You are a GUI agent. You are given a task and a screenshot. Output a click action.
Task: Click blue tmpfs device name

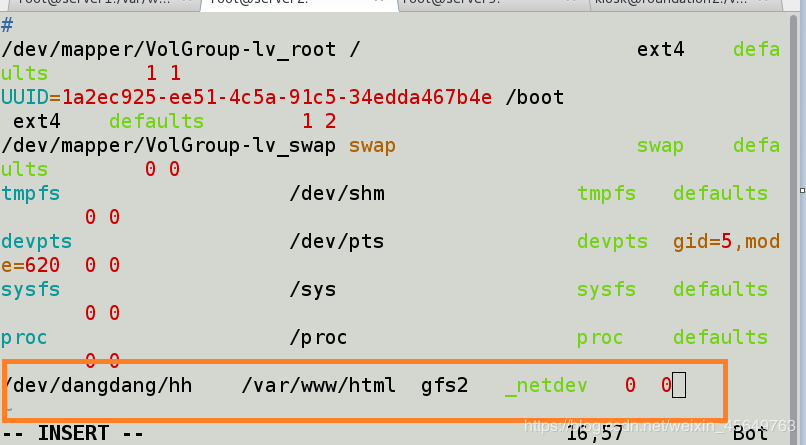tap(31, 194)
